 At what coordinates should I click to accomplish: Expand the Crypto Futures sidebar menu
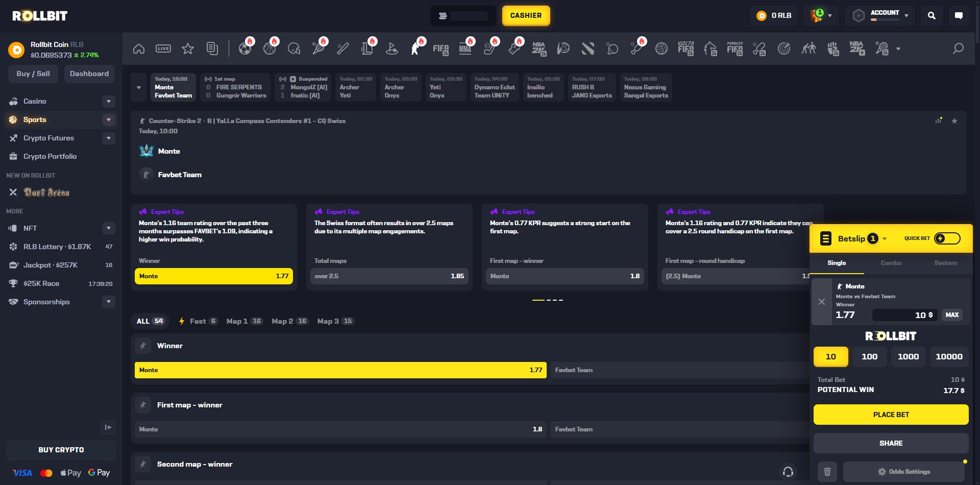pos(109,138)
